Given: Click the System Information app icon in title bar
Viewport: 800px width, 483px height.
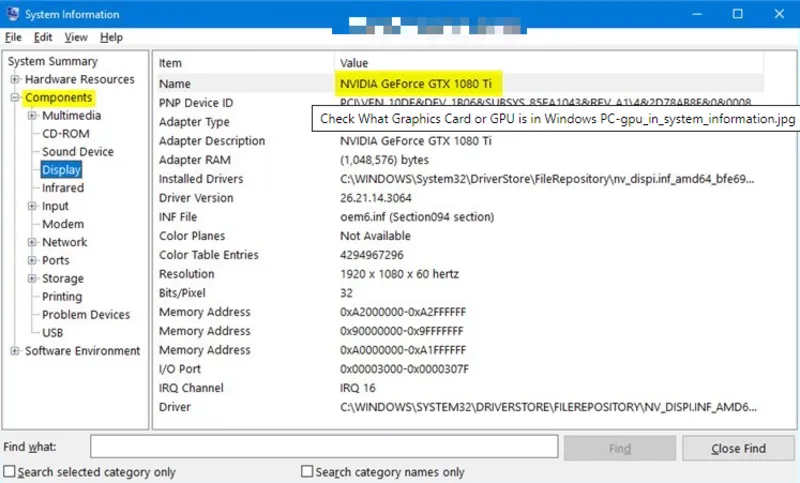Looking at the screenshot, I should [x=12, y=14].
